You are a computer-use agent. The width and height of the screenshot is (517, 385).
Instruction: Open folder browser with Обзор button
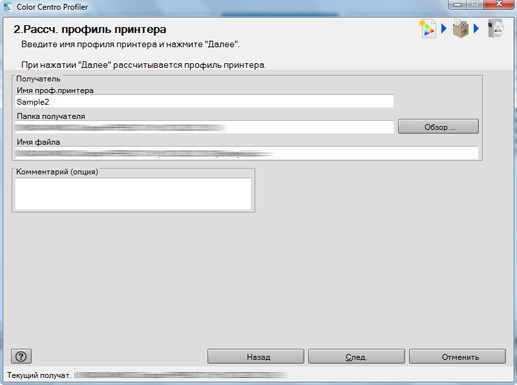438,127
